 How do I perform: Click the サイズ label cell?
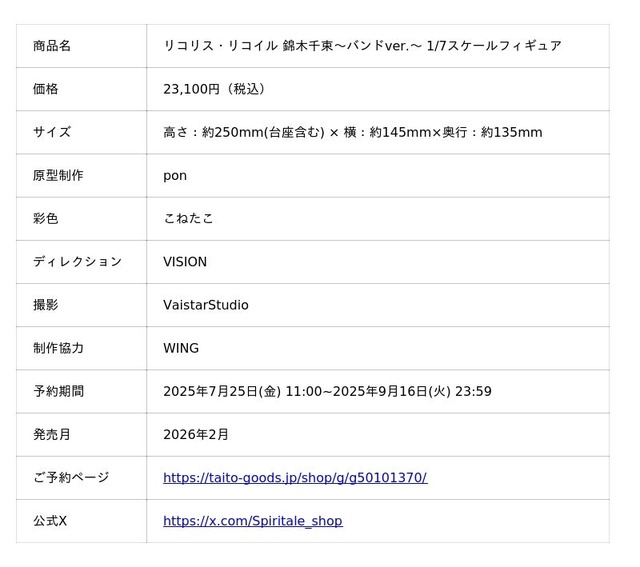(81, 132)
